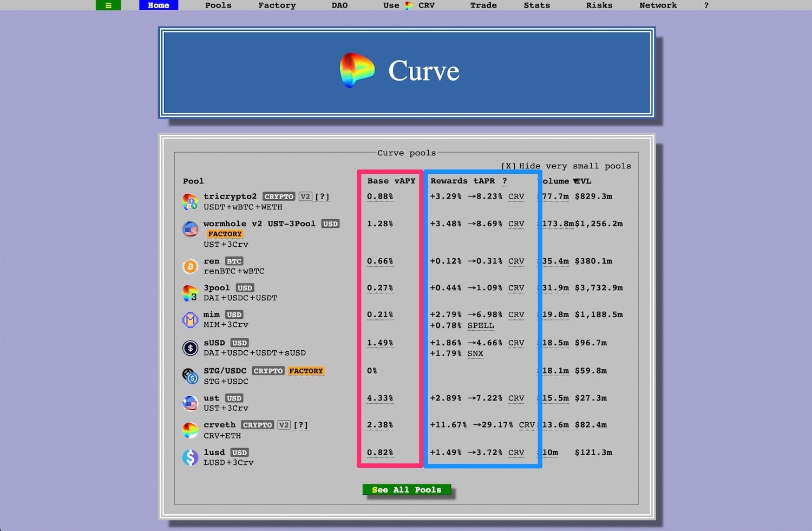Open the ? help menu item
Viewport: 812px width, 531px height.
coord(706,5)
